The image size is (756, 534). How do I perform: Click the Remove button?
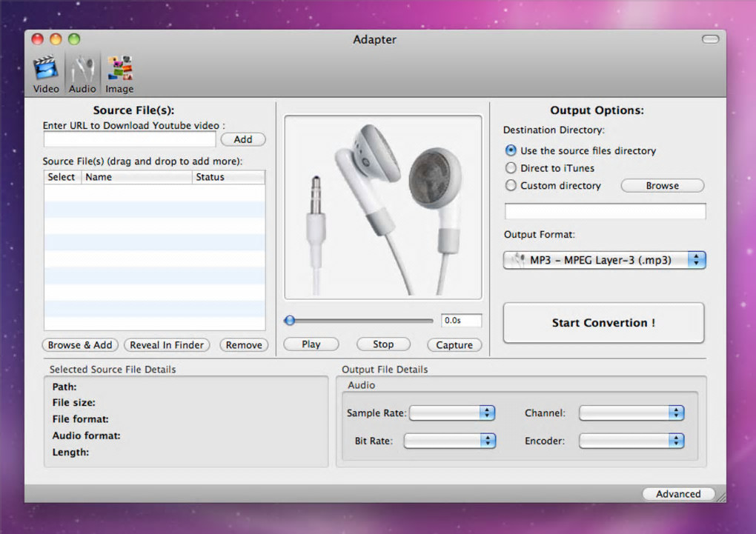[x=244, y=345]
